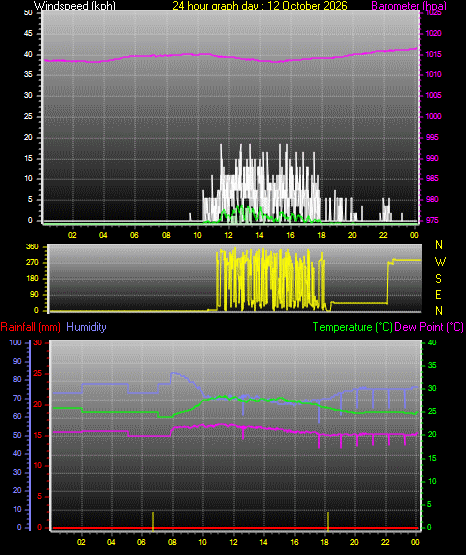Click the E compass label

coord(438,294)
